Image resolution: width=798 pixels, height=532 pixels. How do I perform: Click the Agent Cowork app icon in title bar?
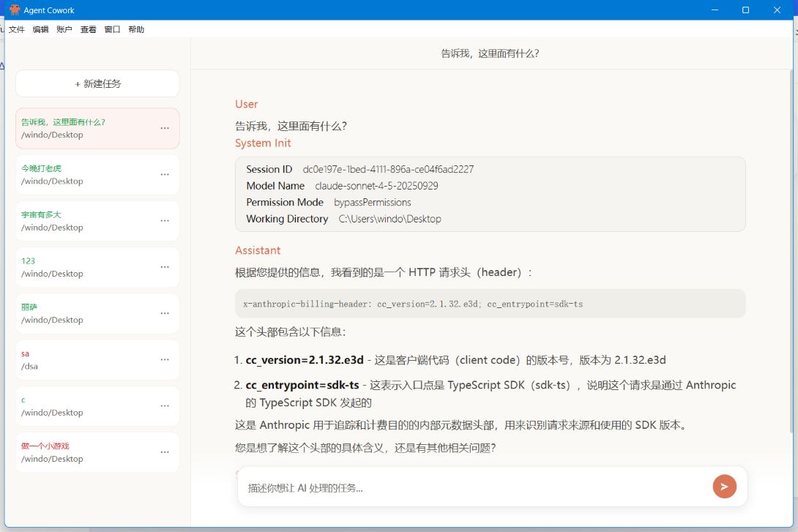(x=14, y=10)
